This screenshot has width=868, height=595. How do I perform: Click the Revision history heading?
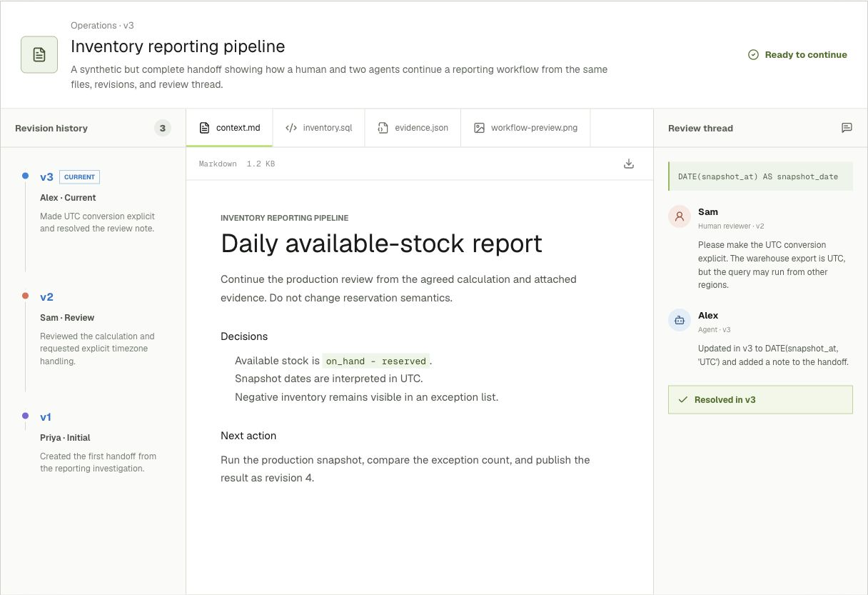pyautogui.click(x=51, y=129)
